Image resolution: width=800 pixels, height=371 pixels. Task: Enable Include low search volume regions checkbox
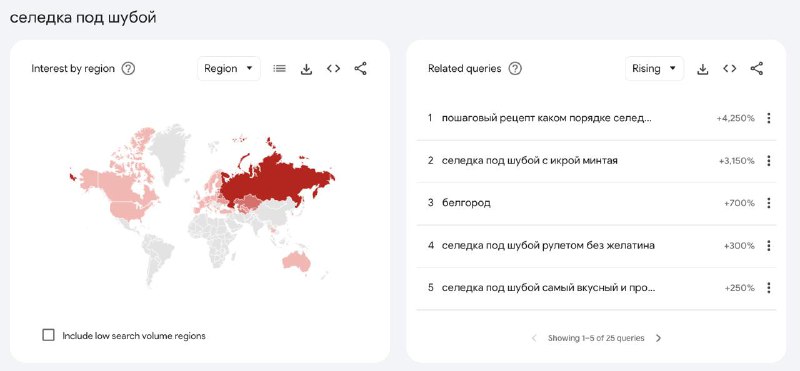tap(48, 335)
